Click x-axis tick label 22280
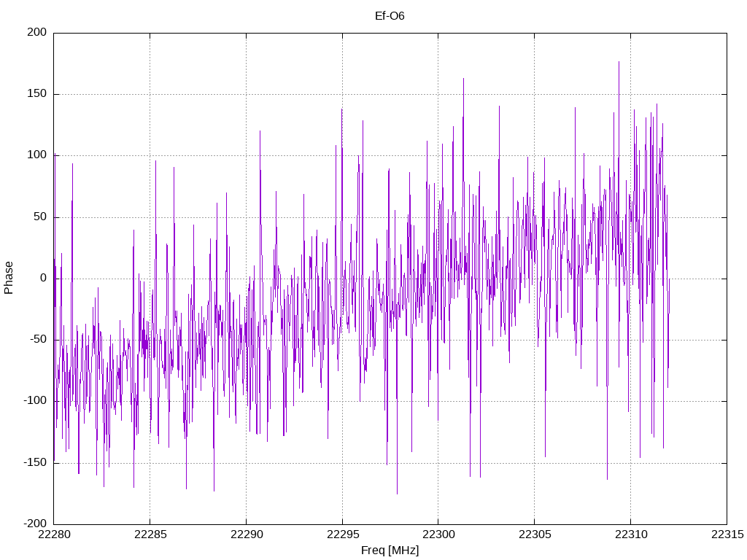The height and width of the screenshot is (560, 747). (54, 534)
